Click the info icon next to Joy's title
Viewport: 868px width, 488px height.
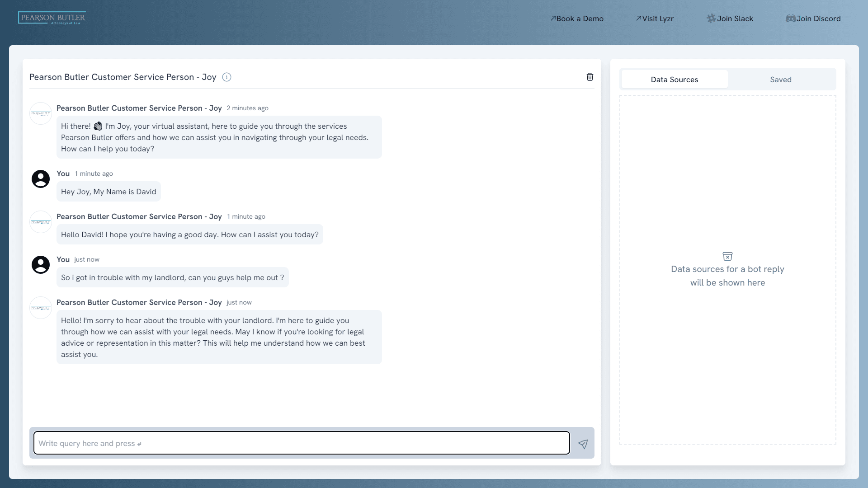(x=226, y=77)
